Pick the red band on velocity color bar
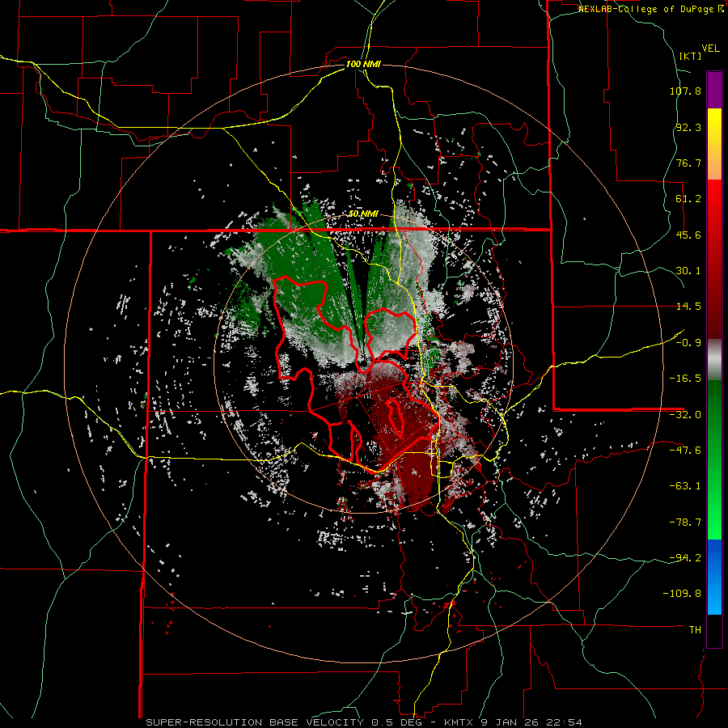728x728 pixels. [714, 259]
